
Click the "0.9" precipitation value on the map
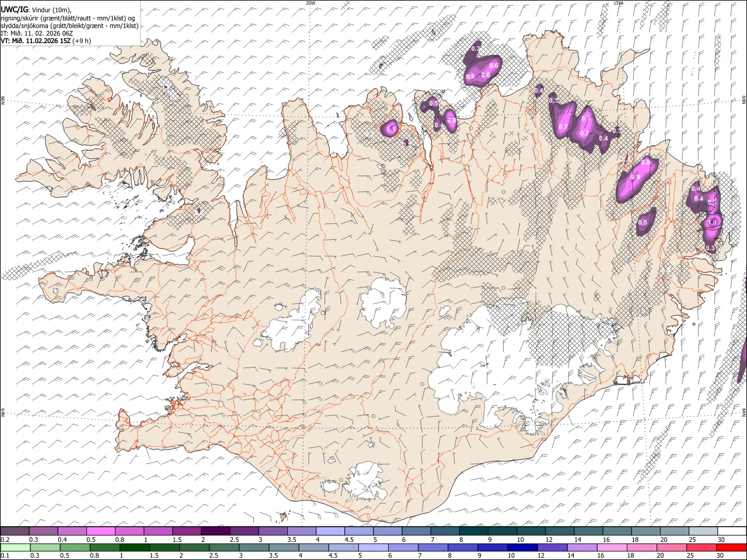tap(636, 177)
